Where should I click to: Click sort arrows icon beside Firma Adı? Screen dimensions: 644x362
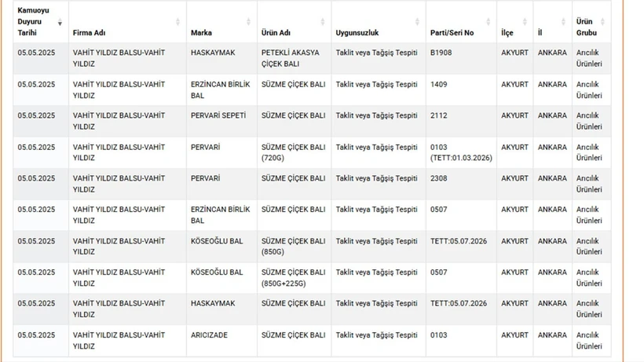coord(178,22)
